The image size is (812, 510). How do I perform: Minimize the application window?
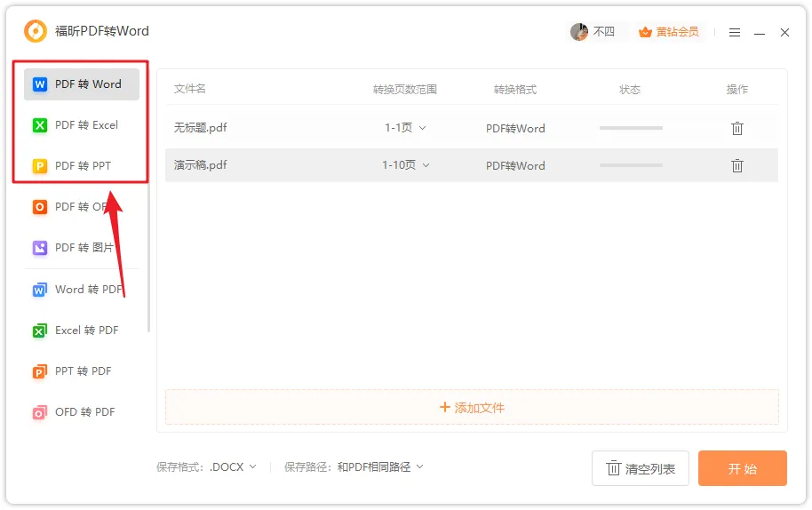(760, 33)
